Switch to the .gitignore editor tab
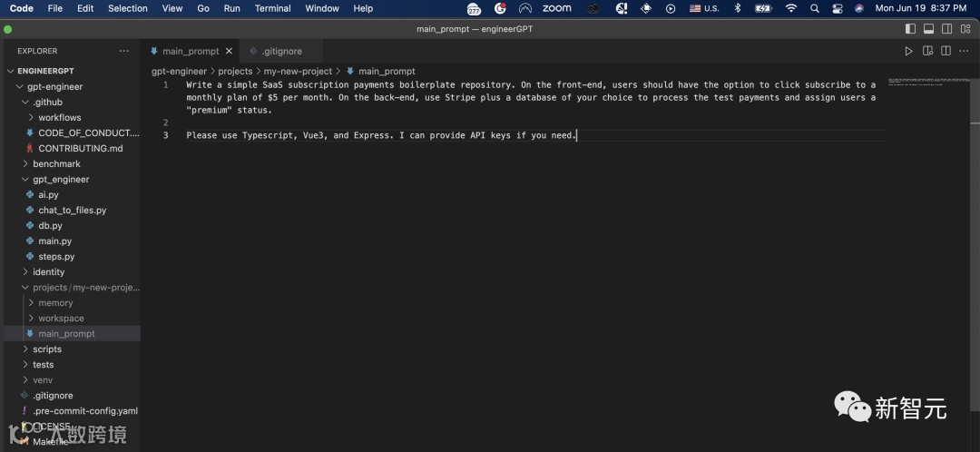The width and height of the screenshot is (980, 452). (x=281, y=51)
